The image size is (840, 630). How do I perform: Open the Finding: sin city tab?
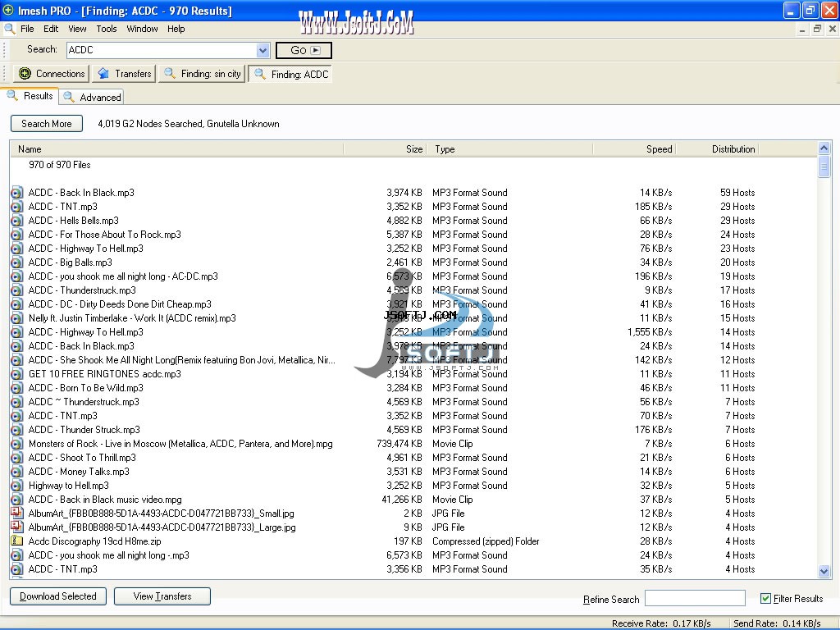[x=202, y=74]
